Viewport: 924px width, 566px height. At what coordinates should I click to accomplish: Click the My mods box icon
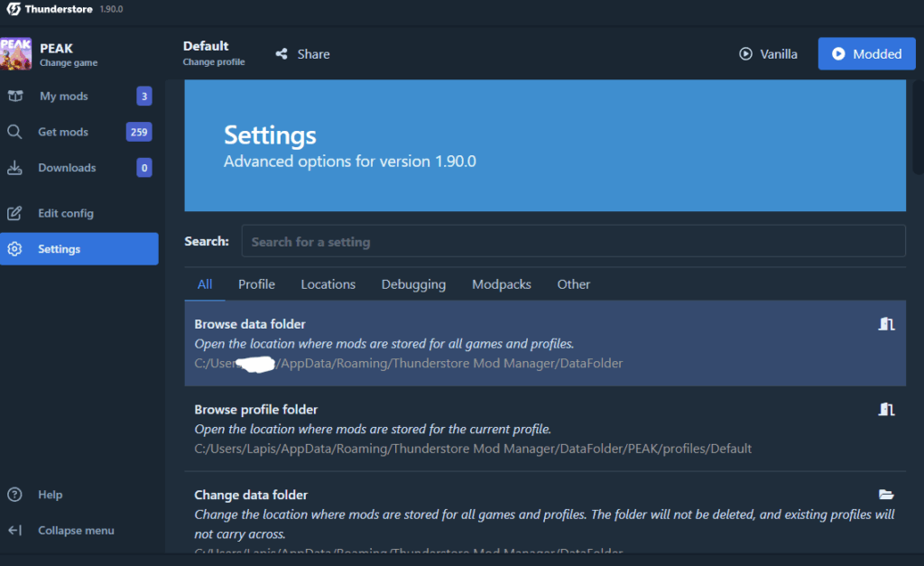[15, 96]
